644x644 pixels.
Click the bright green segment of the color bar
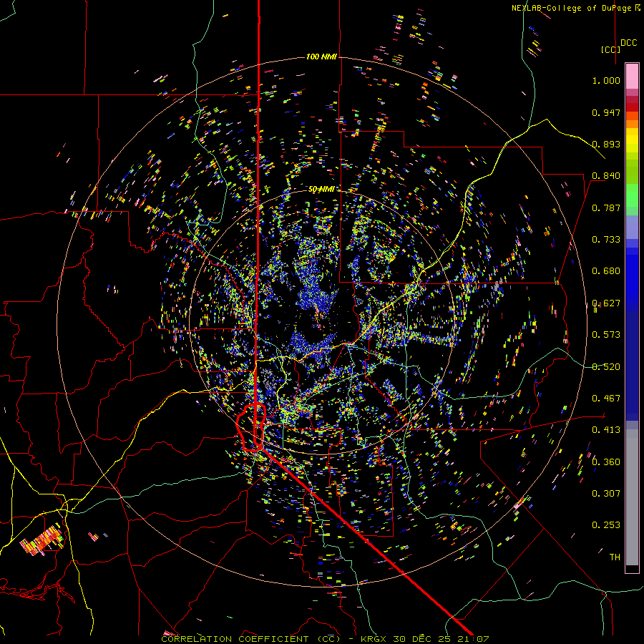(632, 195)
